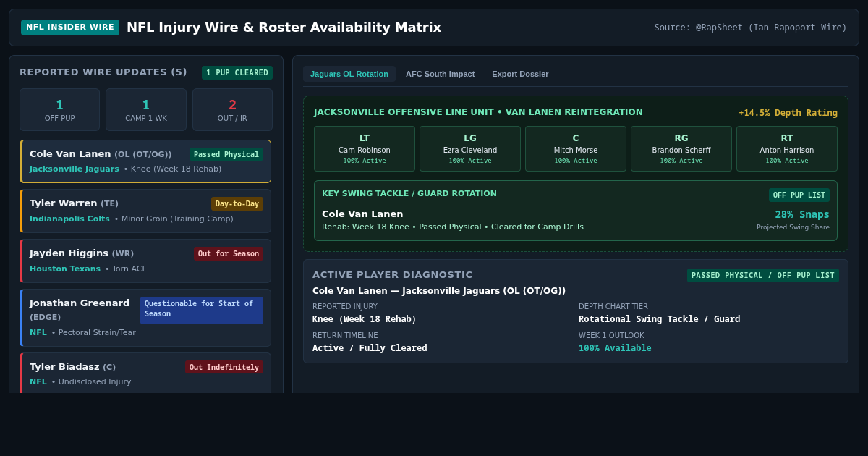Image resolution: width=868 pixels, height=456 pixels.
Task: Click the Rehab: Week 18 Knee status line
Action: point(453,227)
